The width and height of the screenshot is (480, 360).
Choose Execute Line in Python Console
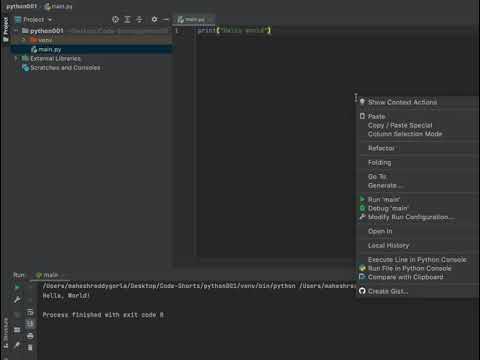pos(418,259)
